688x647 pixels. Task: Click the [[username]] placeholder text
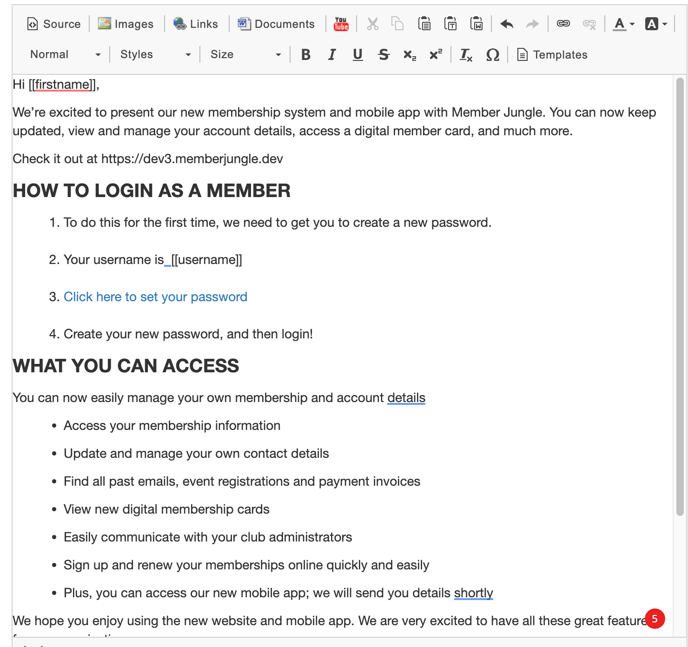click(x=206, y=260)
